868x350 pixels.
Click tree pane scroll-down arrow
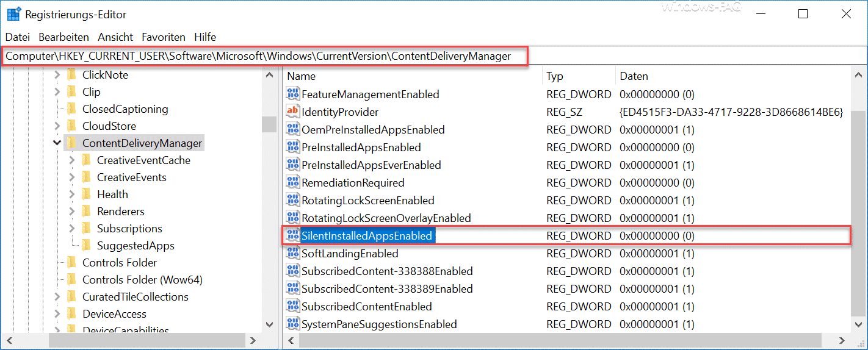[269, 326]
